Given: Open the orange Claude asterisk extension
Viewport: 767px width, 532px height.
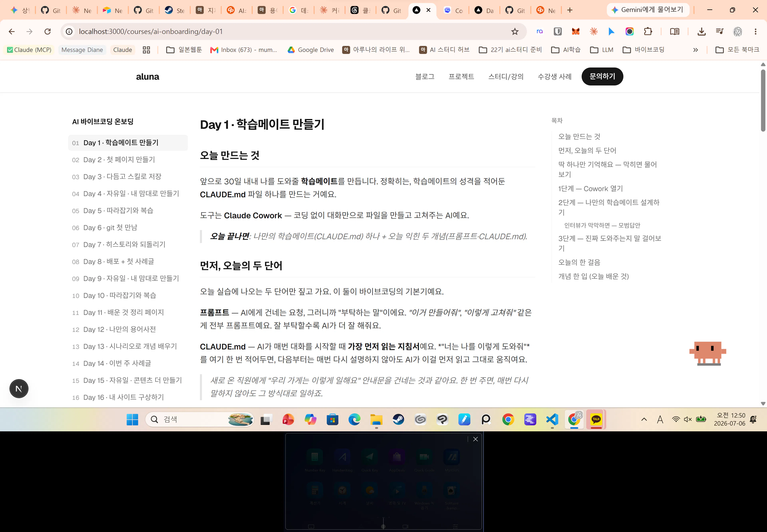Looking at the screenshot, I should (x=594, y=31).
